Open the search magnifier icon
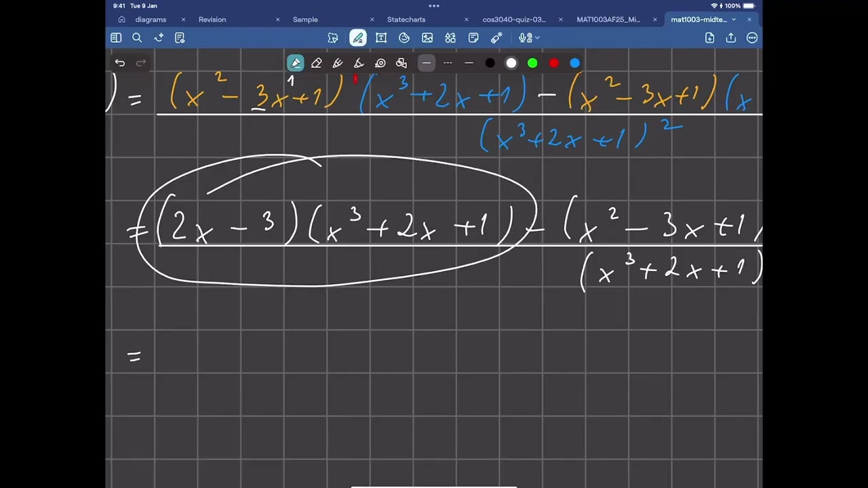868x488 pixels. pos(137,38)
